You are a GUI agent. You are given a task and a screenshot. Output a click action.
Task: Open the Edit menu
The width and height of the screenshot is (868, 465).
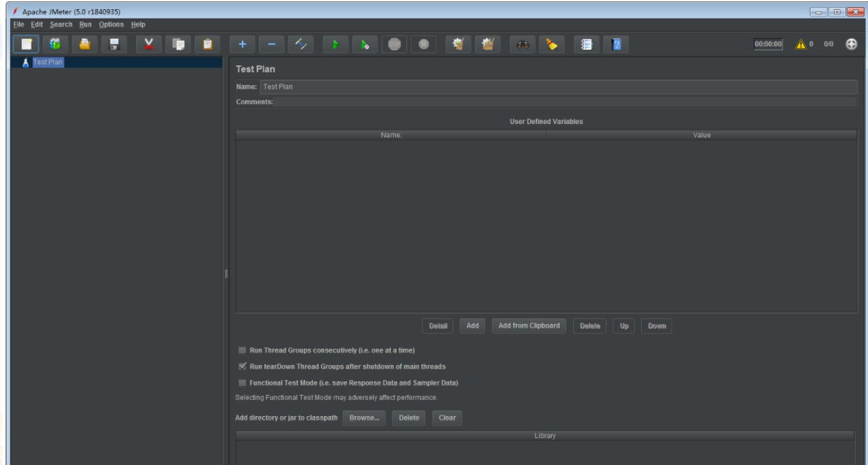[x=37, y=25]
